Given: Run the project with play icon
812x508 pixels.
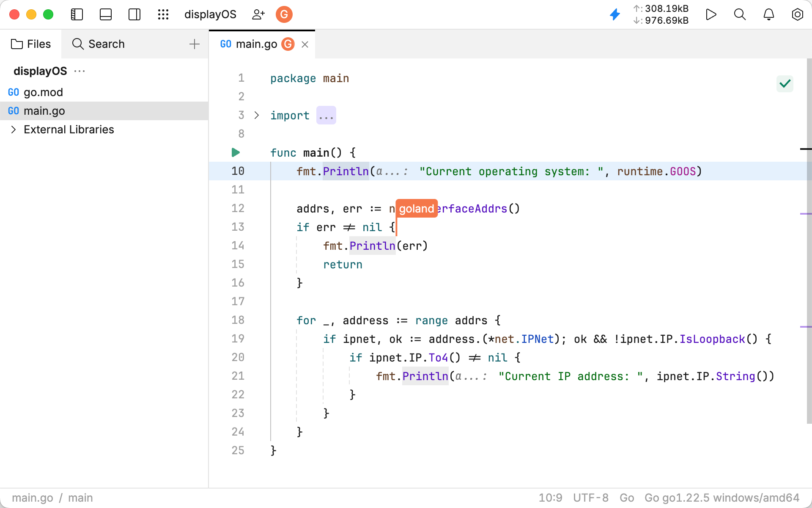Looking at the screenshot, I should click(711, 14).
